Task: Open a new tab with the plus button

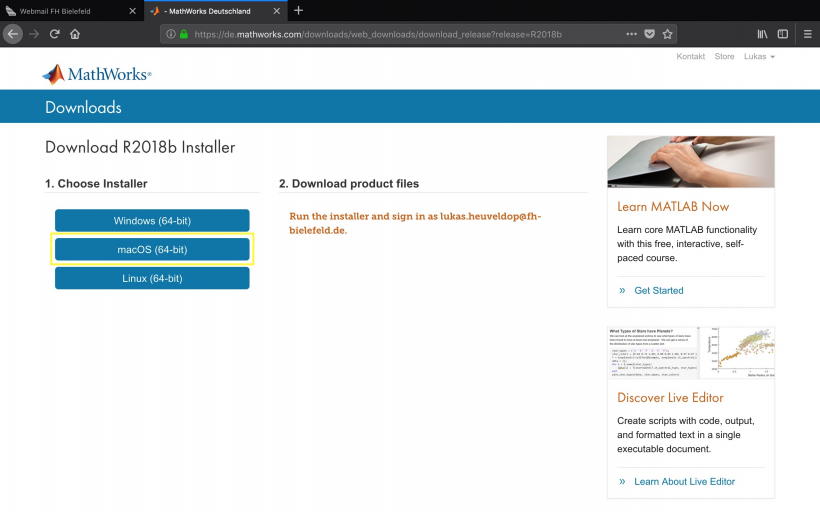Action: click(298, 10)
